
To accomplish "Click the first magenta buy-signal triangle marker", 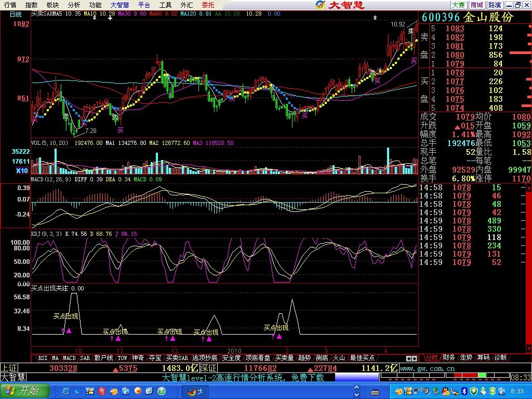I will [x=69, y=330].
